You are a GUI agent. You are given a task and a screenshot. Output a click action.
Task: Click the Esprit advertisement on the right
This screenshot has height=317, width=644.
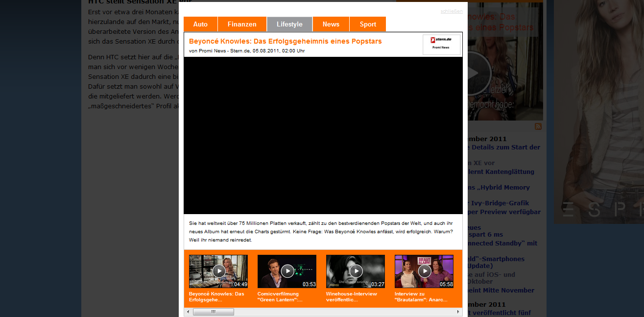point(599,112)
